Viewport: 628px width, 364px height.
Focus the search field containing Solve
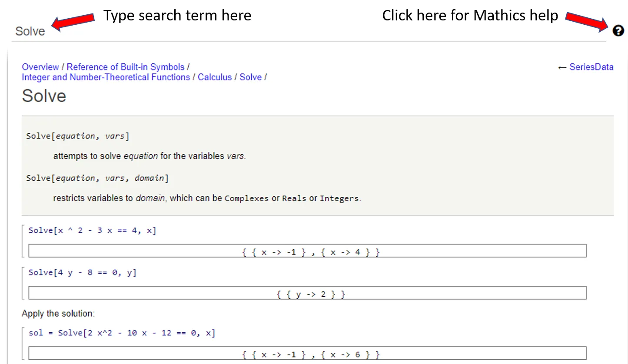309,31
